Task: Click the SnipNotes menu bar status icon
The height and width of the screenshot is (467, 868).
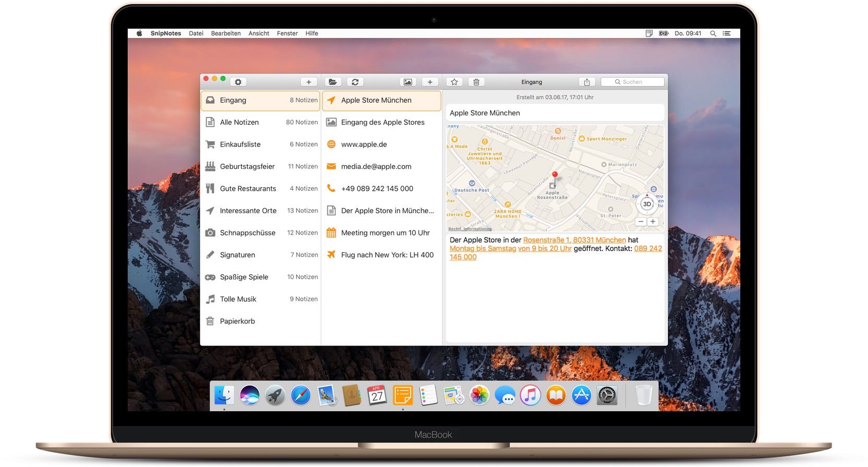Action: coord(649,33)
